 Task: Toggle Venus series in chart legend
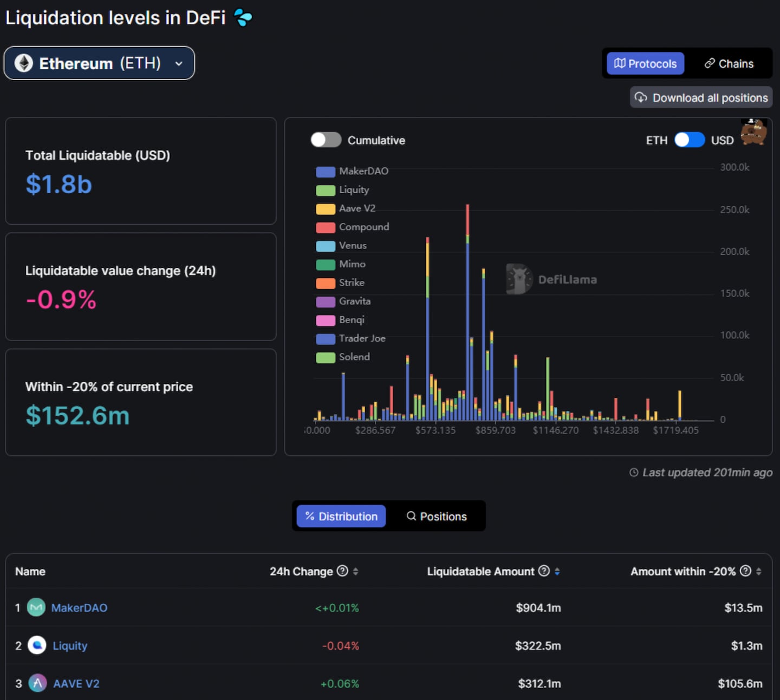(341, 245)
